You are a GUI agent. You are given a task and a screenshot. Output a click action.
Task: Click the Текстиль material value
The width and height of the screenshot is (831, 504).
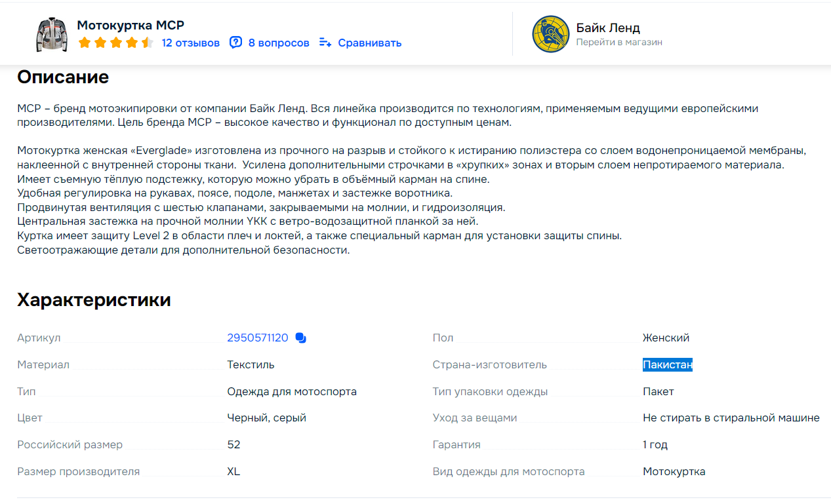click(x=251, y=365)
